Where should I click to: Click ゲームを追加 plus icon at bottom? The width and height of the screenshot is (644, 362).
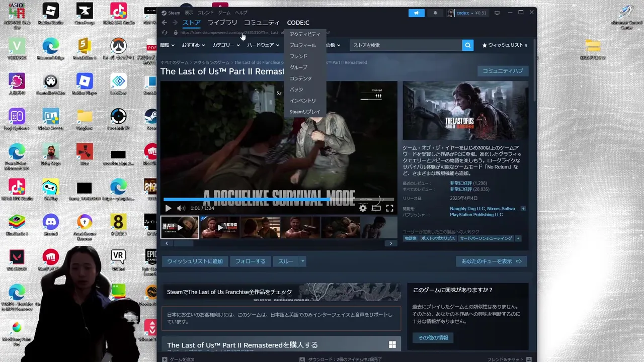(x=165, y=359)
